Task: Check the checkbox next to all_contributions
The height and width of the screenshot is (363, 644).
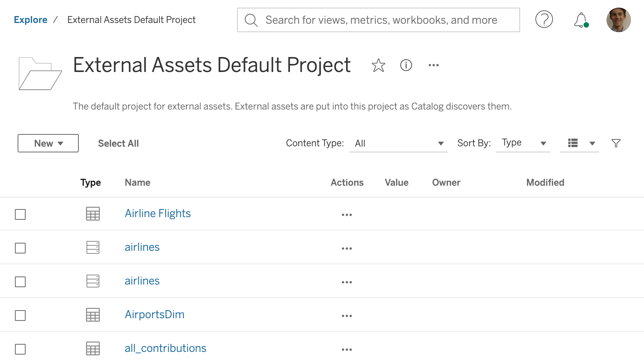Action: point(20,349)
